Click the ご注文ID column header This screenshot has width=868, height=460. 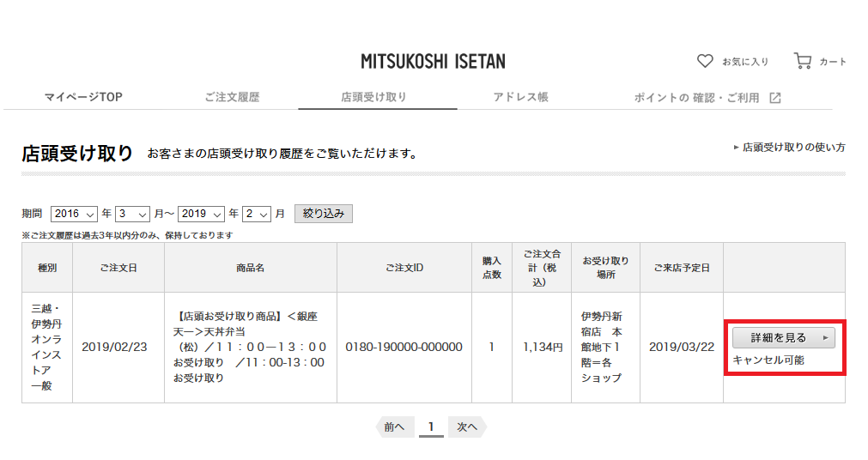click(x=404, y=268)
